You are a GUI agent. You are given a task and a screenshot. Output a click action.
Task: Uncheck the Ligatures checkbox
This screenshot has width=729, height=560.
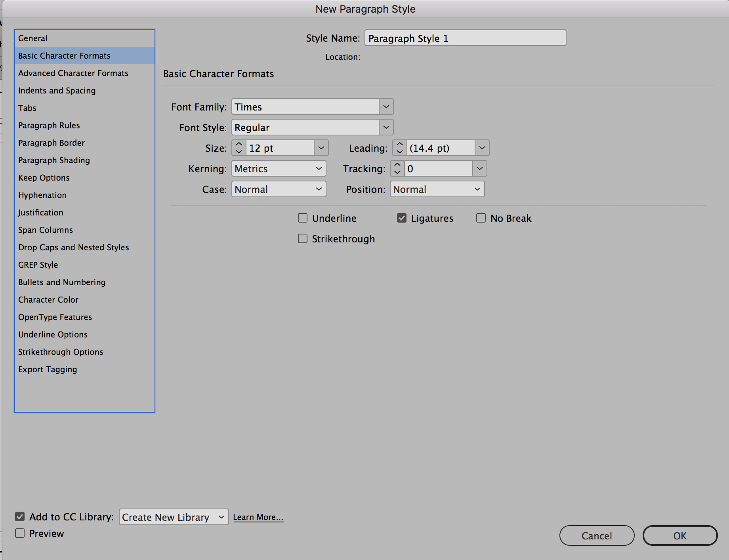(402, 218)
